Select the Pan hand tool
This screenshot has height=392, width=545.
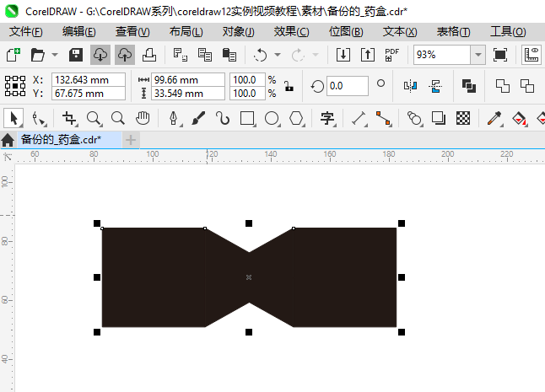pyautogui.click(x=143, y=118)
